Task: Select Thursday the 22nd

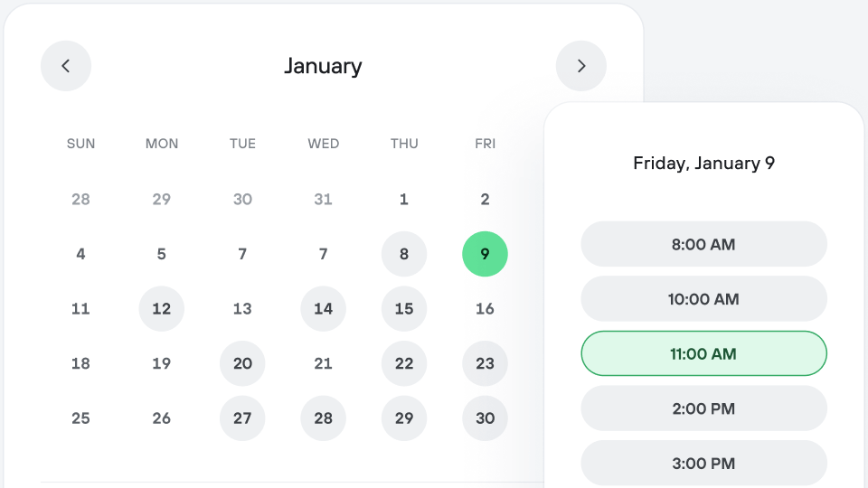Action: (404, 363)
